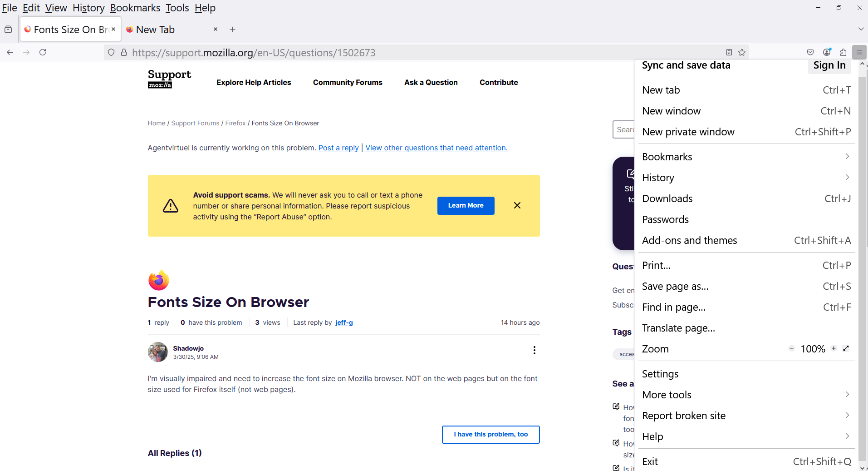
Task: Open the tracking protection shield icon
Action: pos(111,52)
